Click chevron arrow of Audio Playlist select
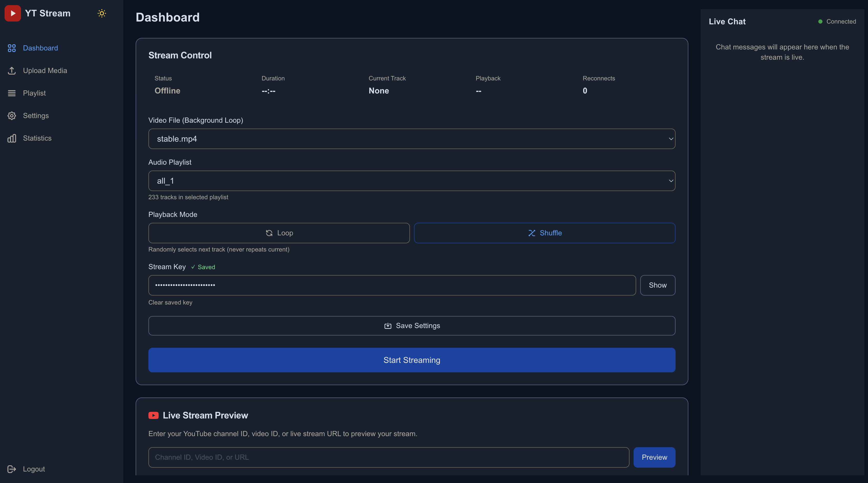Screen dimensions: 868x483 point(670,181)
